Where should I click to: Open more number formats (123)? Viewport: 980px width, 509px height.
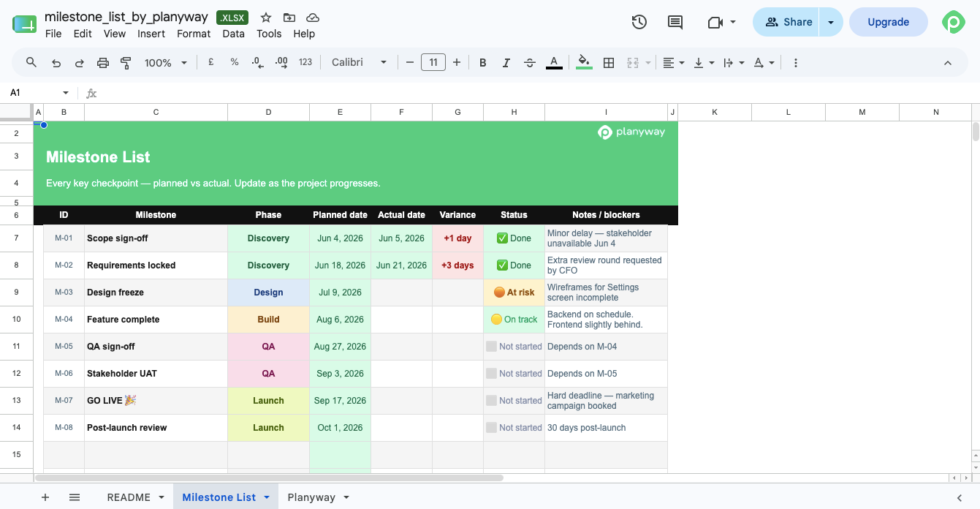[x=305, y=63]
